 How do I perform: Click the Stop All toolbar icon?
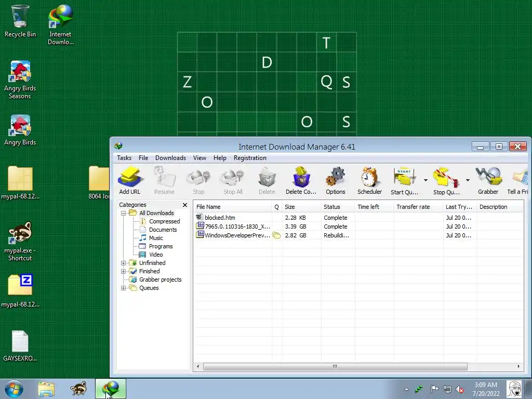(x=233, y=180)
